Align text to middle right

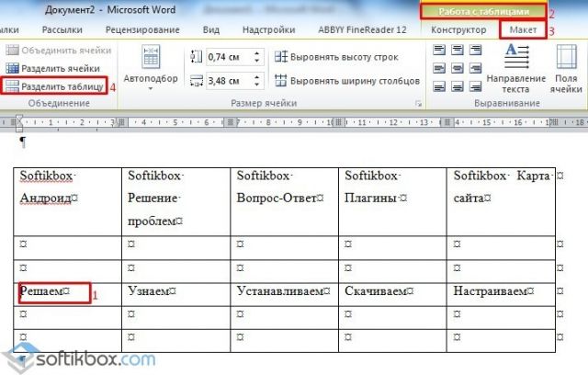point(475,68)
